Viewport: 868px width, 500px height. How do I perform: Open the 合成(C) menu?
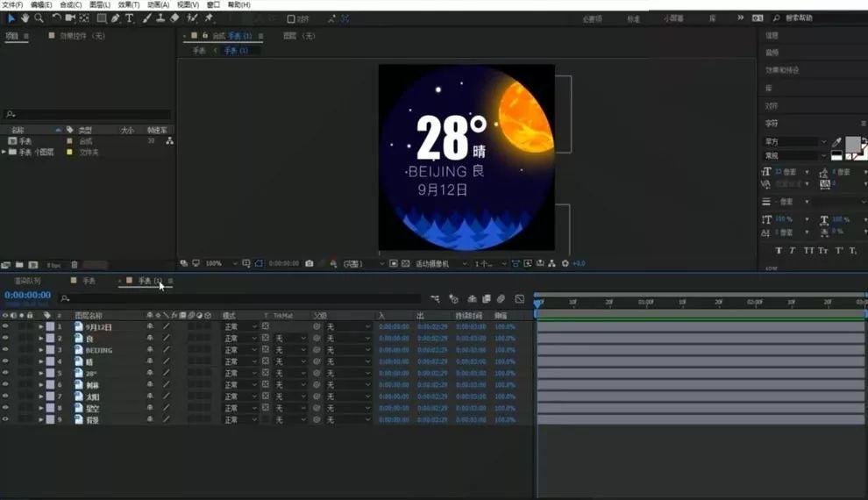[71, 4]
